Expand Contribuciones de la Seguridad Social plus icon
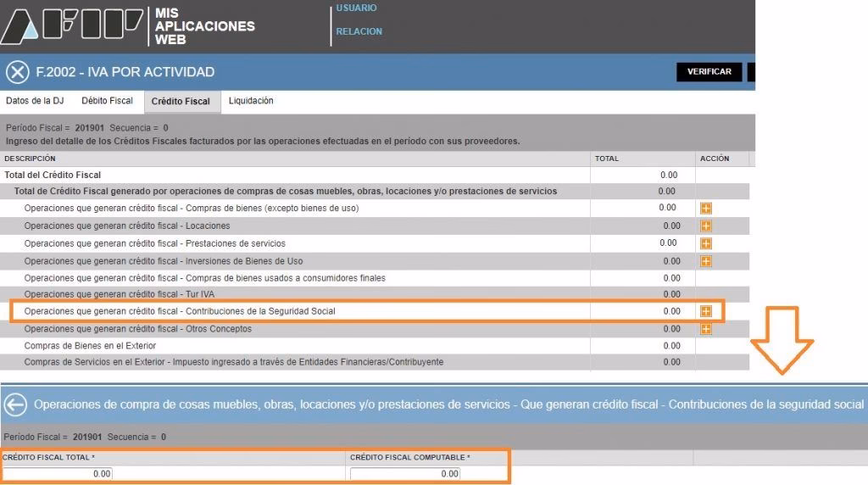The height and width of the screenshot is (485, 868). [706, 311]
